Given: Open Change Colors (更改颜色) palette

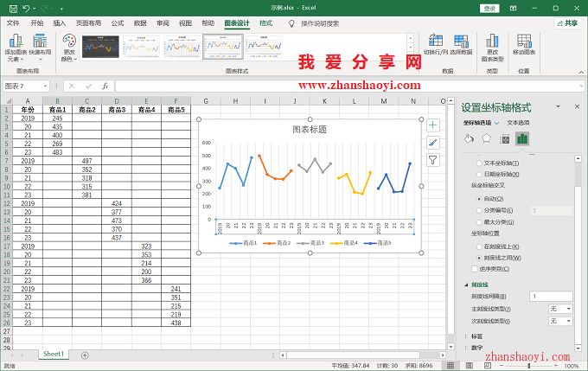Looking at the screenshot, I should click(69, 48).
